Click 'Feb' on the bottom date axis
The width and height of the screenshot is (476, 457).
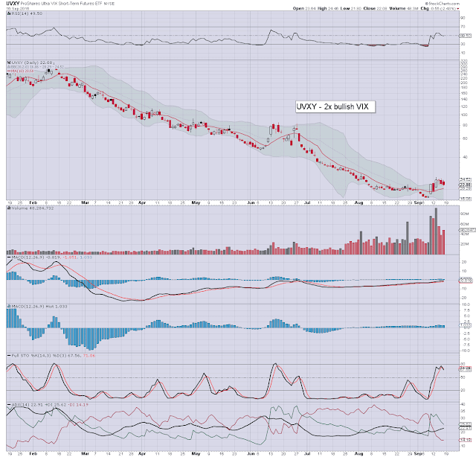[x=33, y=454]
